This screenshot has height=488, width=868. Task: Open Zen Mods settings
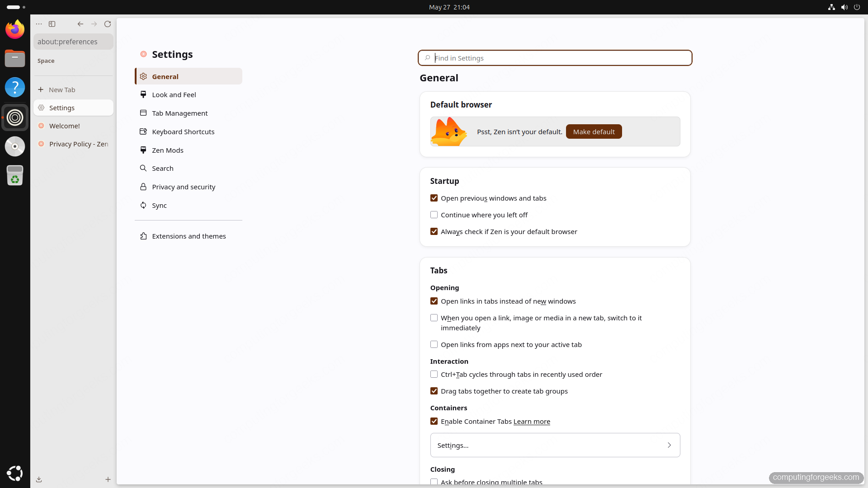point(189,150)
